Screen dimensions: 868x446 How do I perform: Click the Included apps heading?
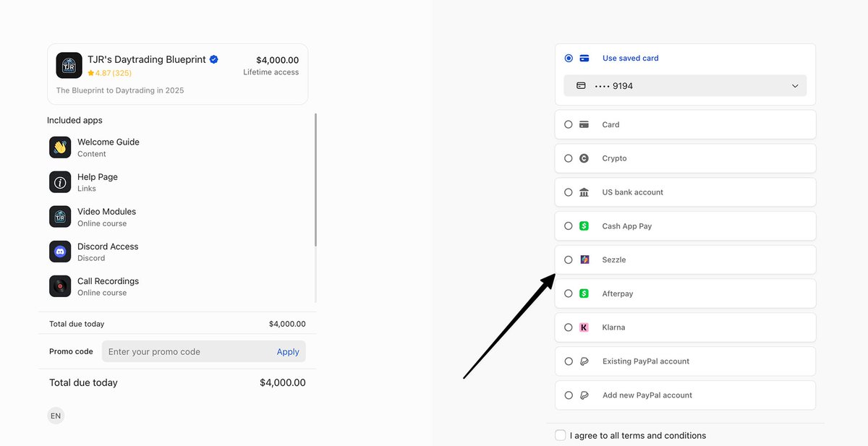point(75,121)
